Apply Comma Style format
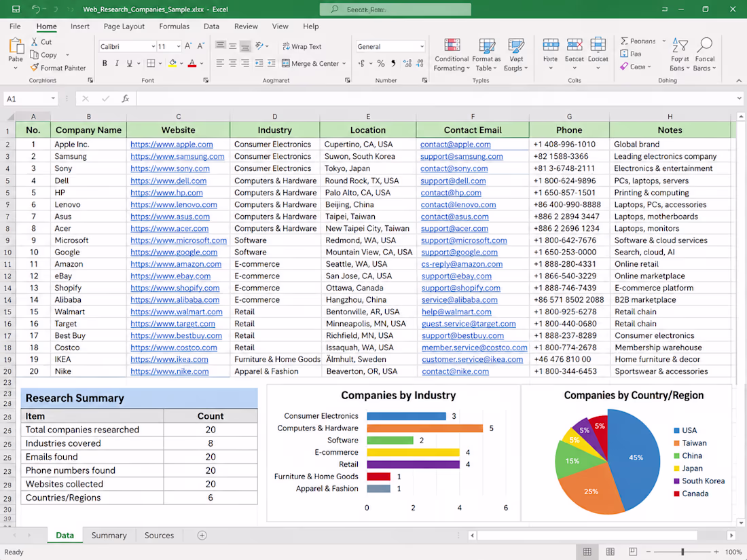The width and height of the screenshot is (747, 560). pyautogui.click(x=393, y=63)
